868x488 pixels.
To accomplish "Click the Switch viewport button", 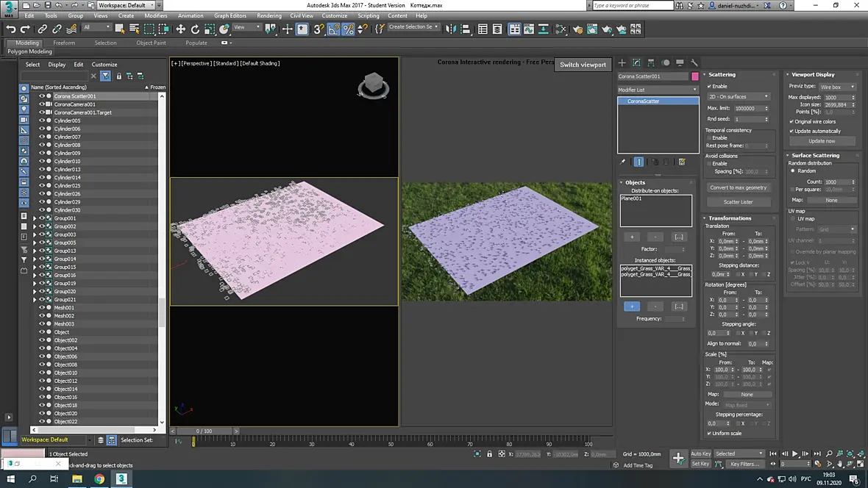I will [583, 65].
